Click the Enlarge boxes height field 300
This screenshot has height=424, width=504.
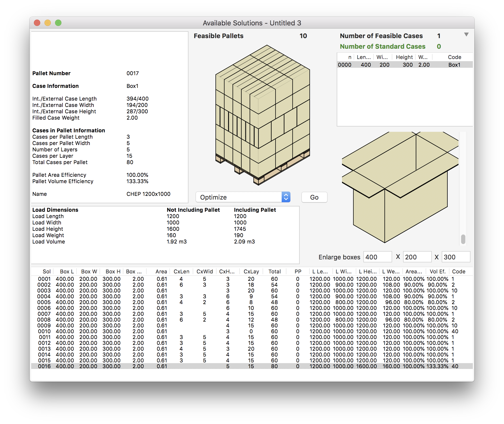(456, 257)
